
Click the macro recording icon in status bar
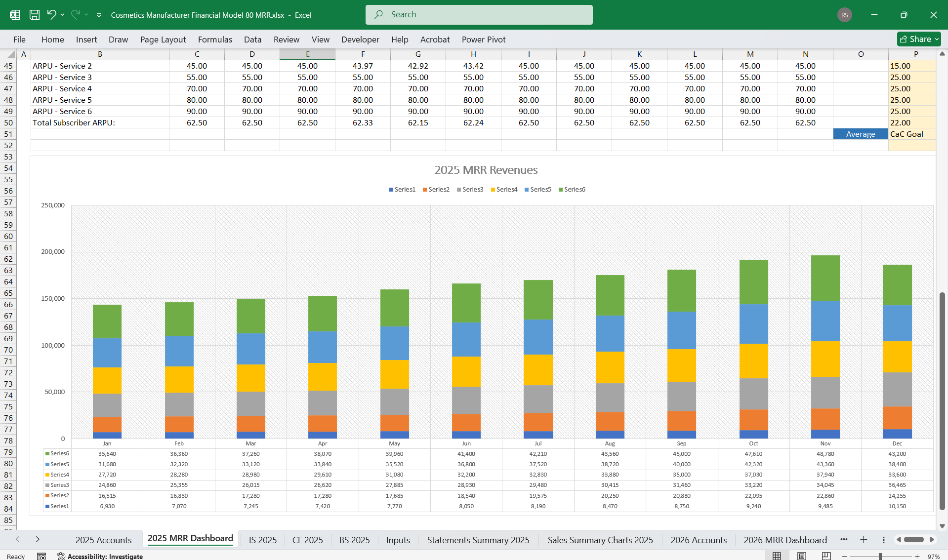[x=42, y=556]
